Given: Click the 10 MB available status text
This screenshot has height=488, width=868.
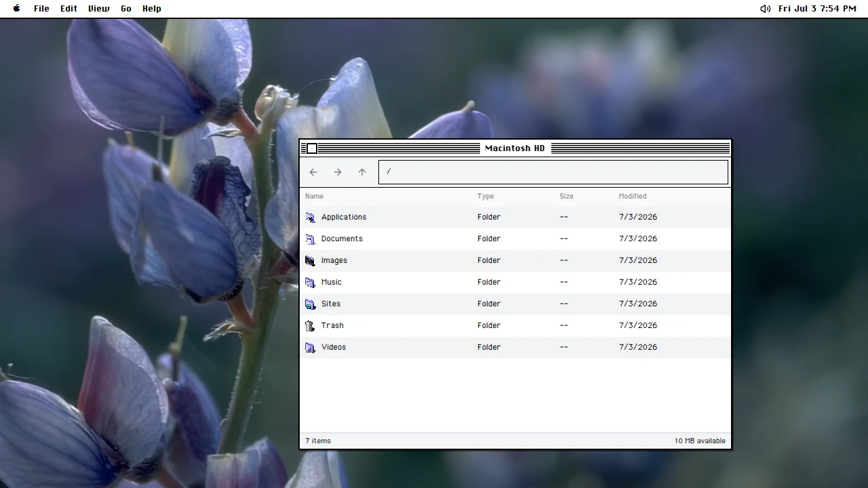Looking at the screenshot, I should click(700, 441).
